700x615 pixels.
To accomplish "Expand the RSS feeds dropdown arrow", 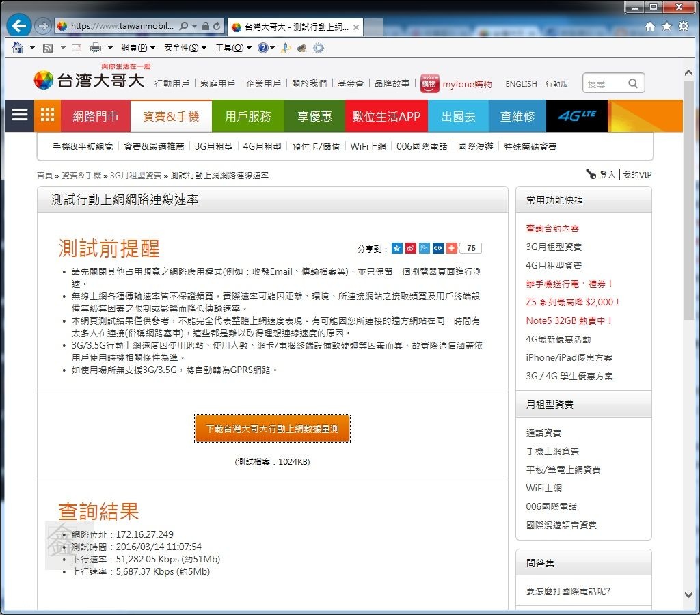I will pyautogui.click(x=63, y=48).
